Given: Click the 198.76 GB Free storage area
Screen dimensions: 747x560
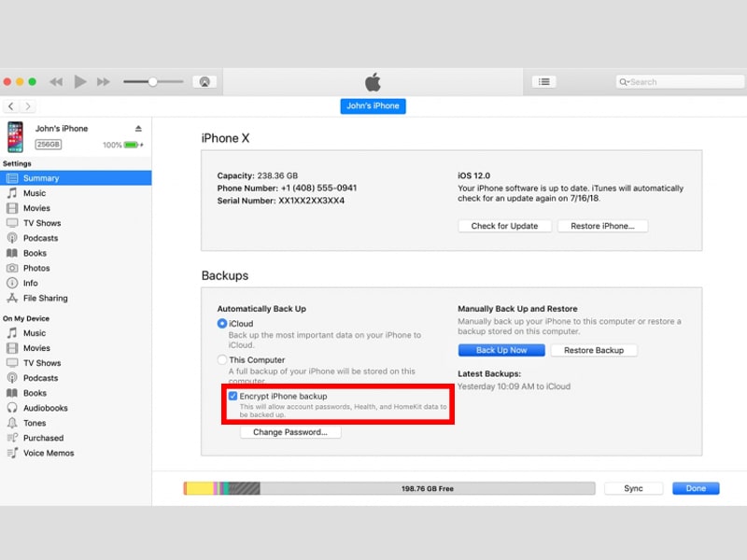Looking at the screenshot, I should click(x=428, y=488).
